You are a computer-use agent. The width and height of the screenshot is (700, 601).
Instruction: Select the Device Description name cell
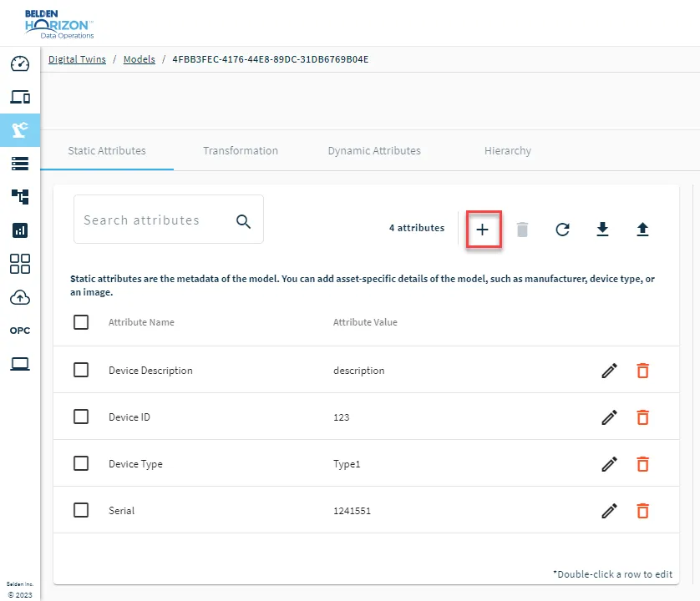(x=151, y=371)
